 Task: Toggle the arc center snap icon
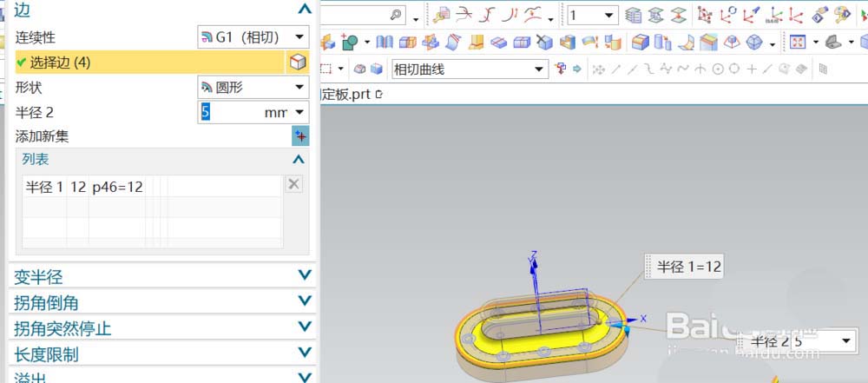click(x=718, y=69)
